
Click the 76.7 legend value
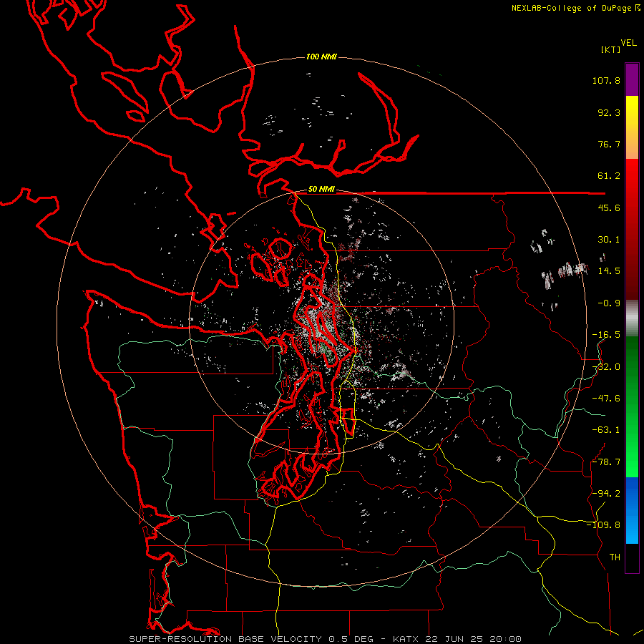pyautogui.click(x=609, y=144)
